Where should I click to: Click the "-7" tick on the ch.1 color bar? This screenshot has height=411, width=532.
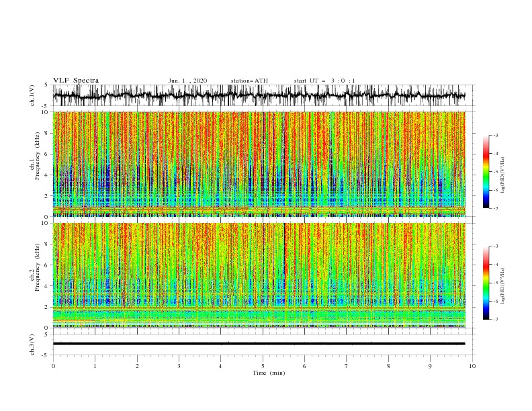tap(495, 208)
